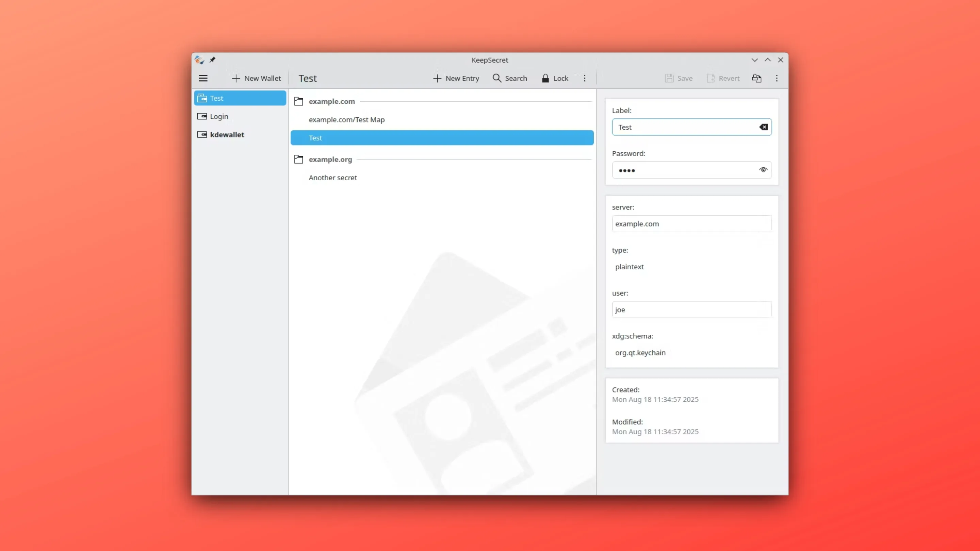Viewport: 980px width, 551px height.
Task: Click the Login wallet icon
Action: tap(202, 116)
